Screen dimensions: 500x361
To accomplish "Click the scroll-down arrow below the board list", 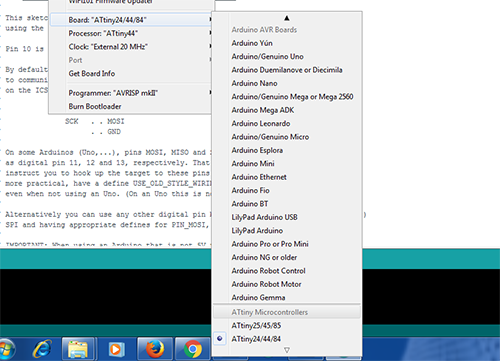I will click(x=287, y=350).
